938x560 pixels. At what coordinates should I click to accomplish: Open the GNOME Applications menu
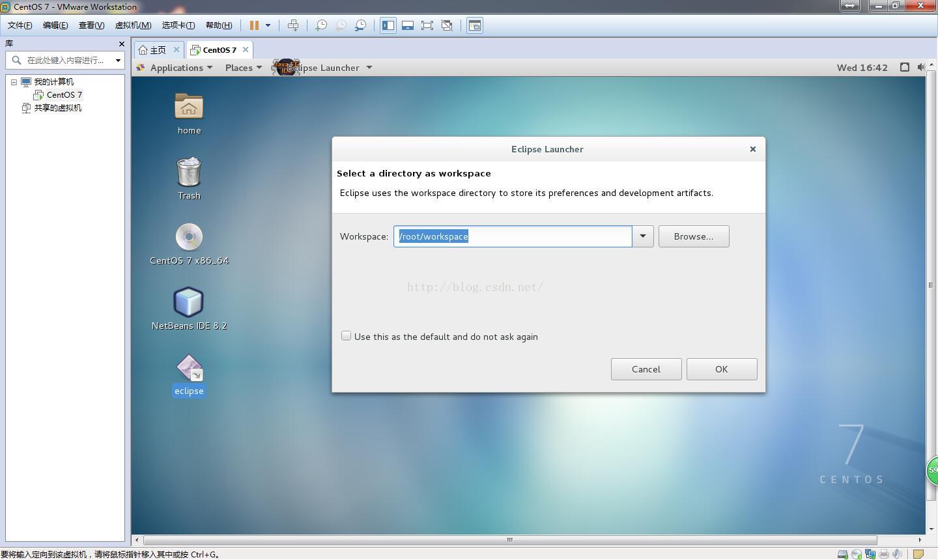175,68
